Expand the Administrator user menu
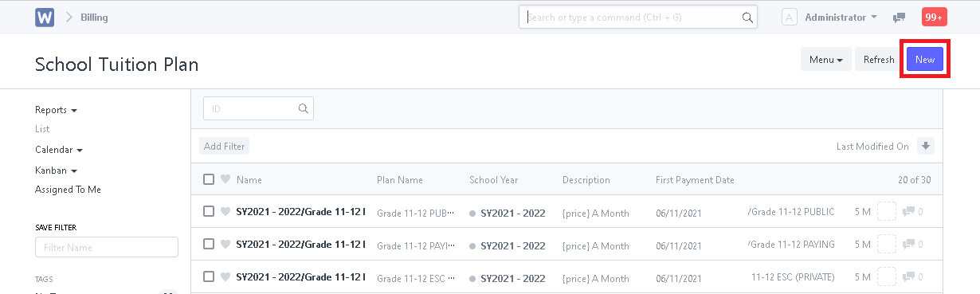 click(x=841, y=17)
